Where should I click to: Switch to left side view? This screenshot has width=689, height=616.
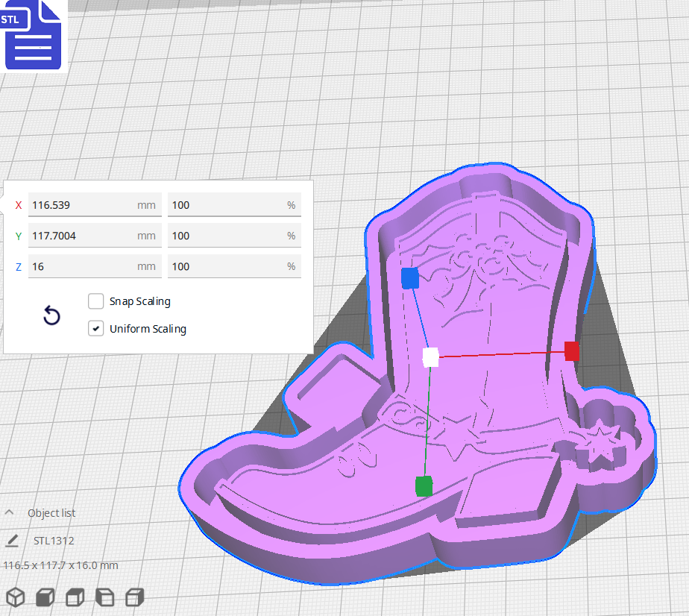(104, 597)
